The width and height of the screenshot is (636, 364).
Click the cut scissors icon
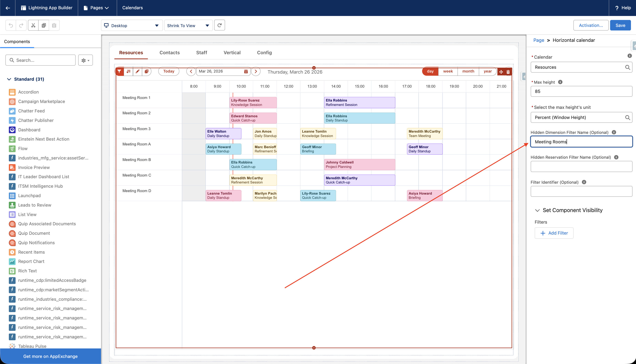pyautogui.click(x=33, y=25)
